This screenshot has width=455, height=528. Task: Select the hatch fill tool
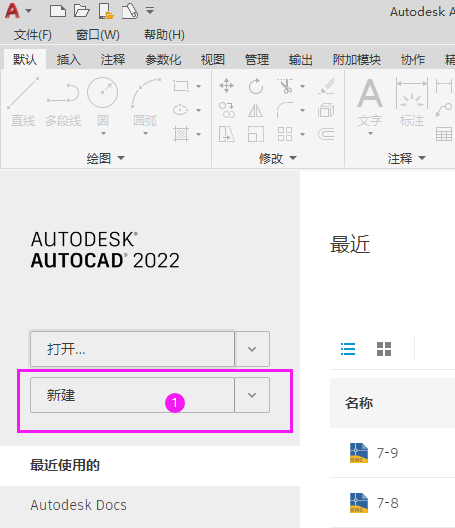(x=181, y=134)
